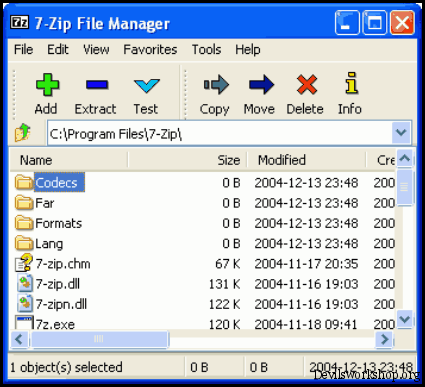Open the File menu

point(23,50)
